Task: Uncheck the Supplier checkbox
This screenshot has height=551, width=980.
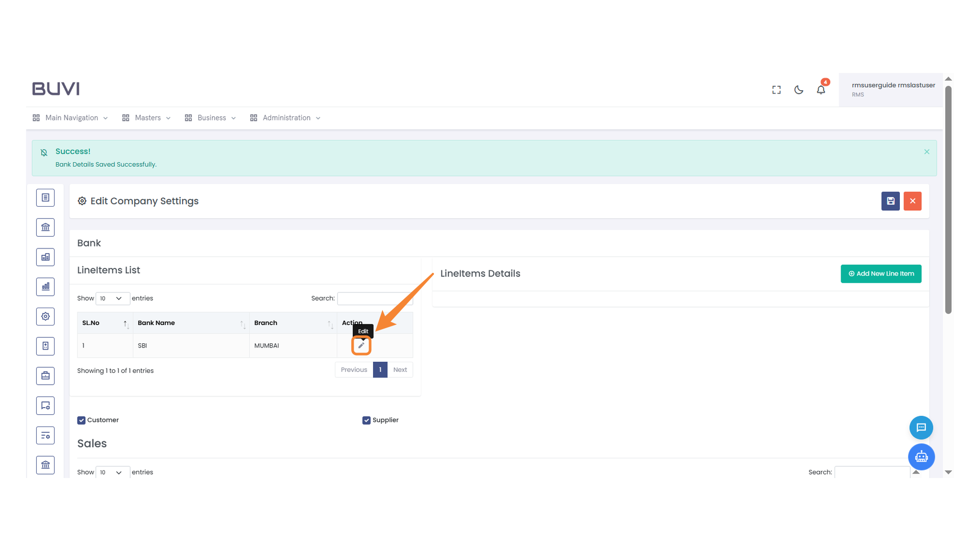Action: 366,420
